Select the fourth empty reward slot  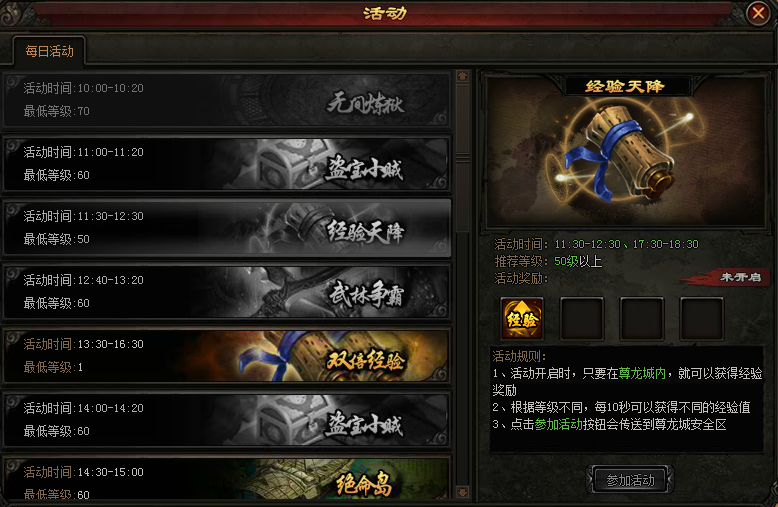pos(702,318)
